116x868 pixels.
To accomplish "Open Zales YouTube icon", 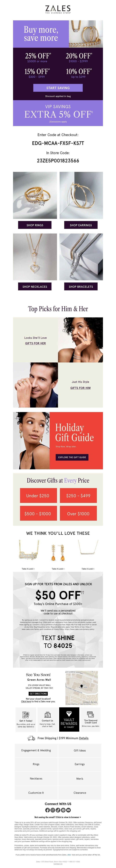I will (x=69, y=810).
